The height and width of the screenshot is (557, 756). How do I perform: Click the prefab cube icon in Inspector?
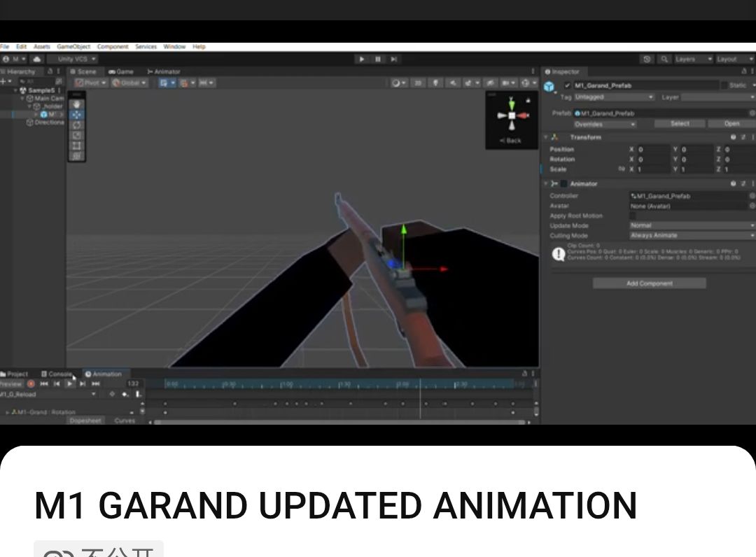[x=549, y=86]
